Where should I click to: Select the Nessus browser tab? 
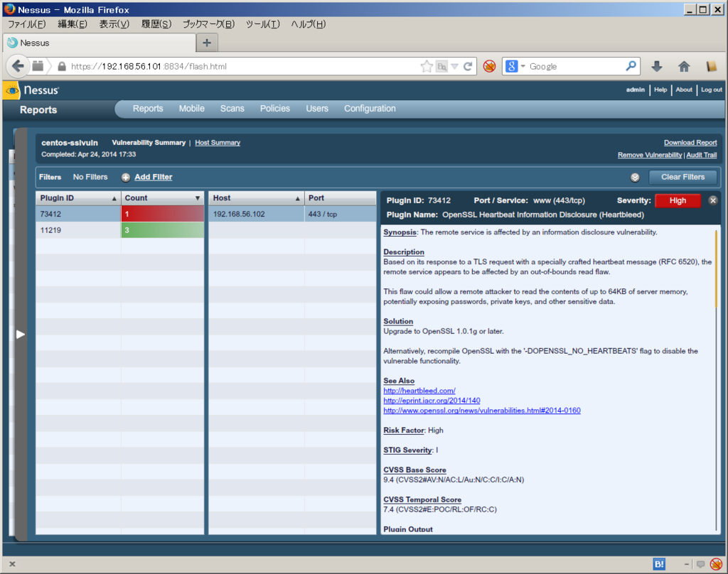pyautogui.click(x=100, y=43)
